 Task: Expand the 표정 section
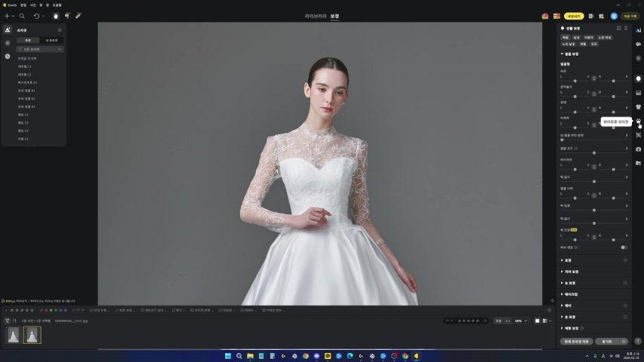click(562, 260)
